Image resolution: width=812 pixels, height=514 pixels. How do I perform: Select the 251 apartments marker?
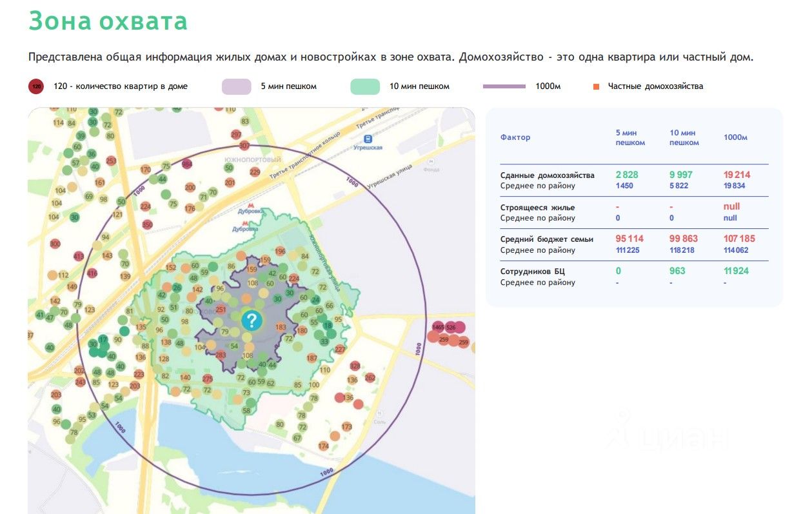[x=221, y=310]
